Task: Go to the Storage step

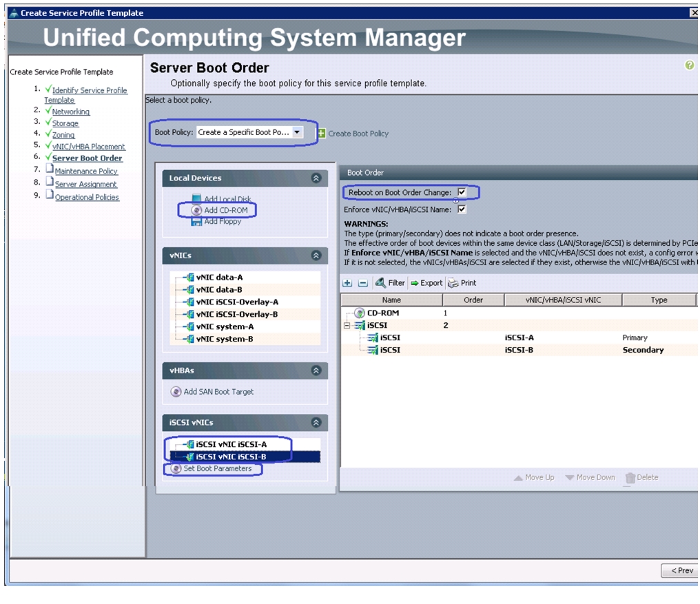Action: pos(65,123)
